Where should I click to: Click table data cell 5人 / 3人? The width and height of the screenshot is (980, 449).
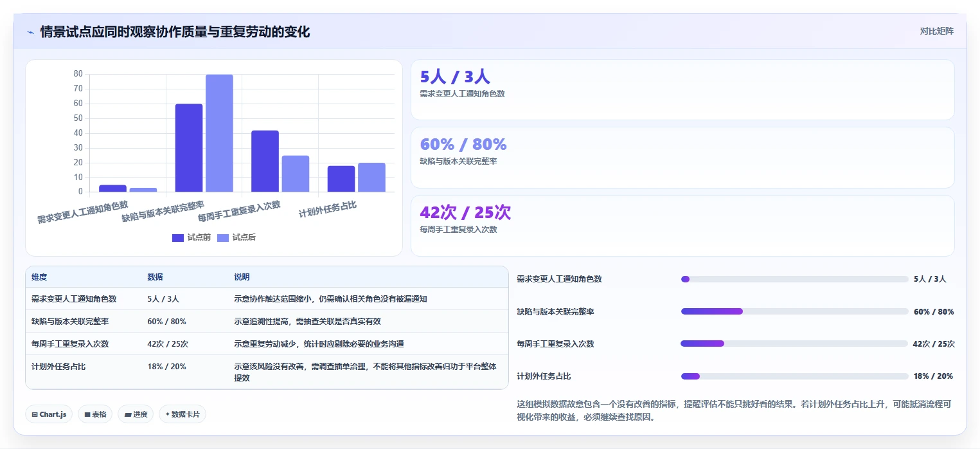click(x=163, y=299)
